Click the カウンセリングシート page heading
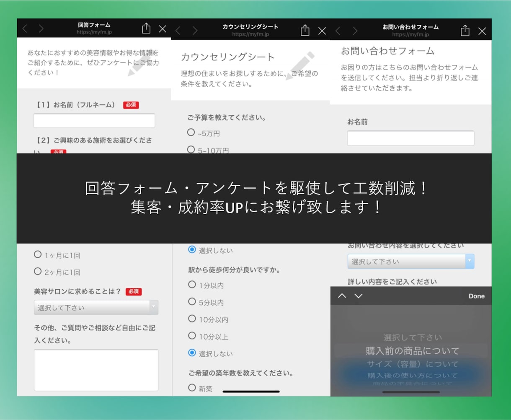Screen dimensions: 511x420 [228, 57]
